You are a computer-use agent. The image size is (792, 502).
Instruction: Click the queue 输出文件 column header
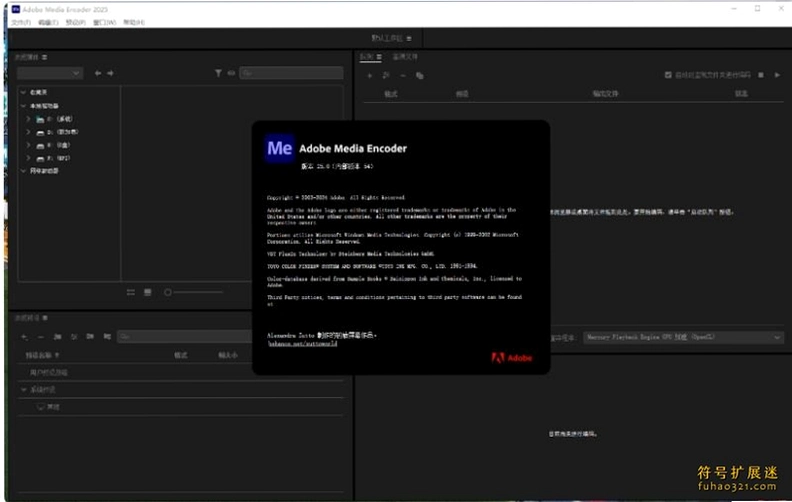(x=605, y=94)
